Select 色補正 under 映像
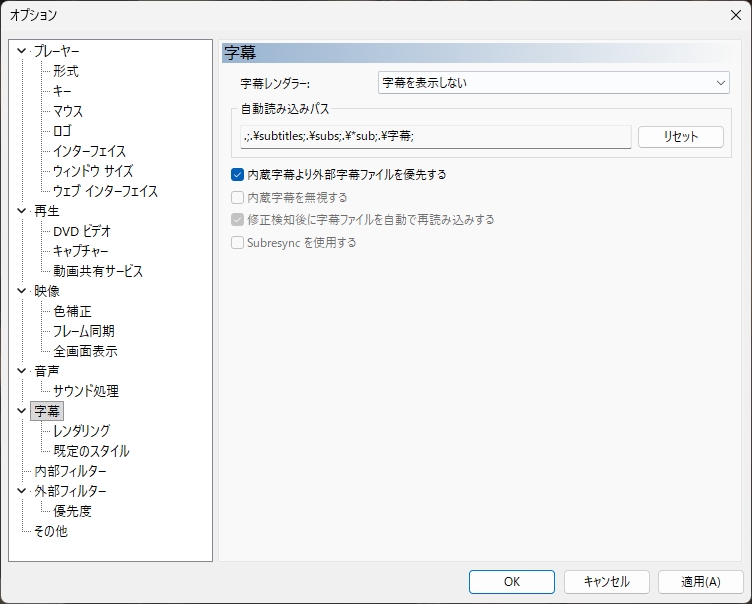 click(x=72, y=311)
